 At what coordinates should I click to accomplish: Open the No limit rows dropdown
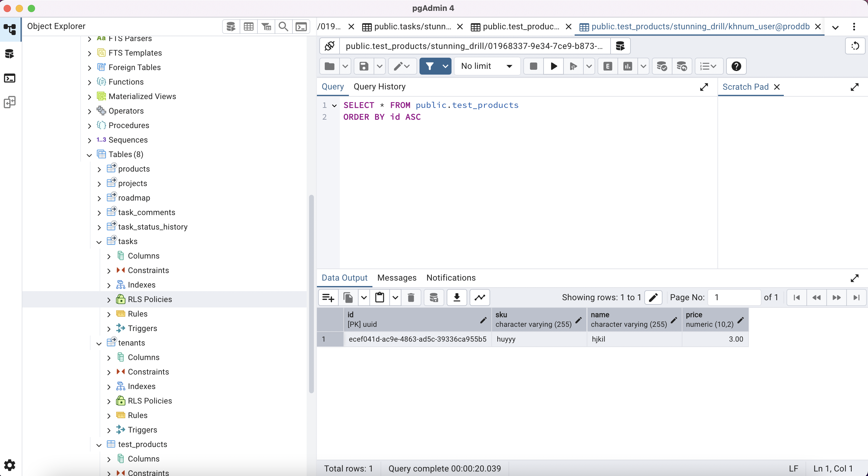[x=487, y=66]
